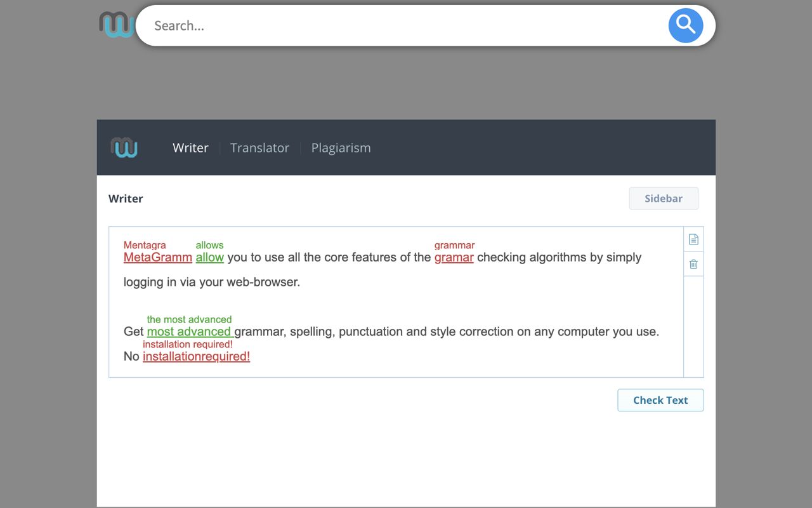Click the Check Text button
Viewport: 812px width, 508px height.
click(x=660, y=400)
